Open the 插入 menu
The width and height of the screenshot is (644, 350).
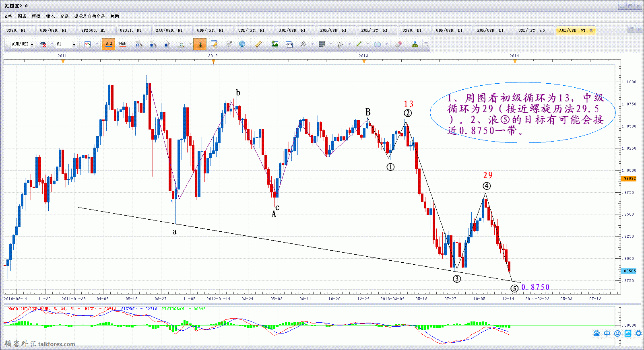50,16
